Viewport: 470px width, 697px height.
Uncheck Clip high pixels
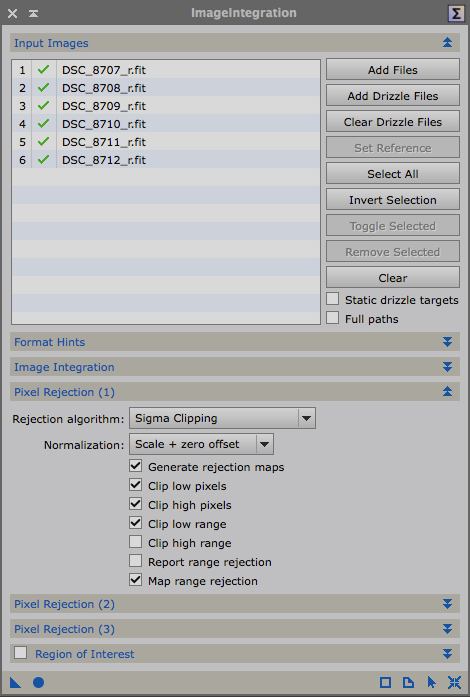pos(136,504)
